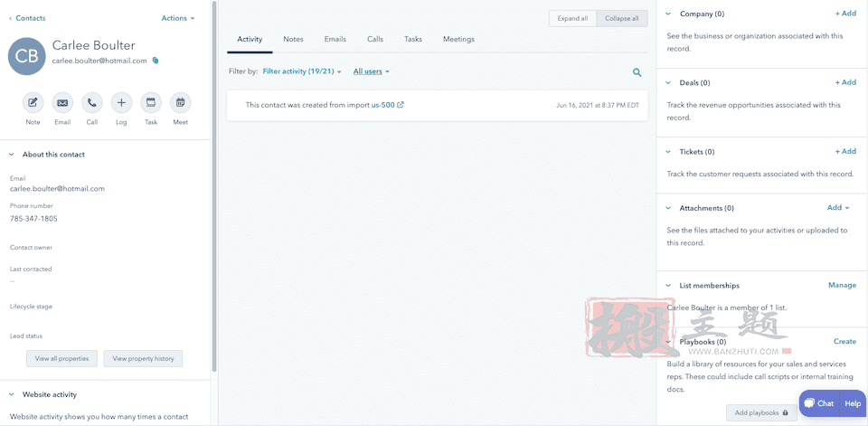
Task: Click the Last contacted field label
Action: pos(31,269)
